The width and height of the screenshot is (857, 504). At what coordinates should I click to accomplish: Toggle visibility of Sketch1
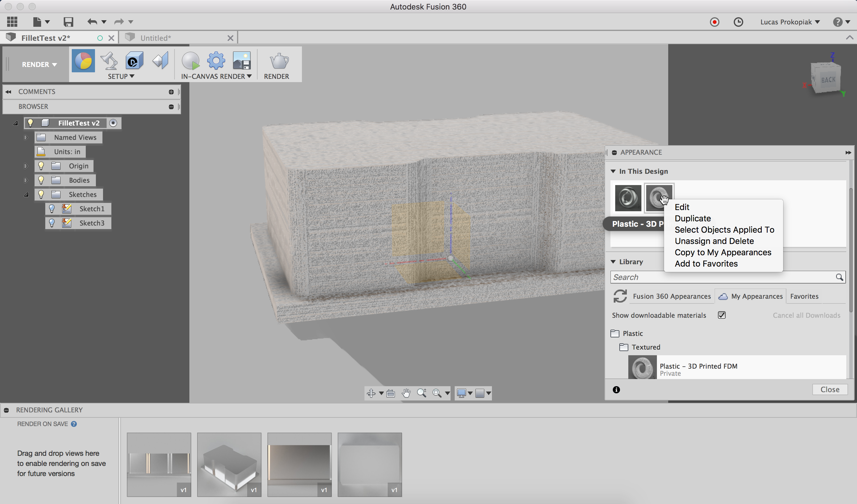[x=51, y=209]
